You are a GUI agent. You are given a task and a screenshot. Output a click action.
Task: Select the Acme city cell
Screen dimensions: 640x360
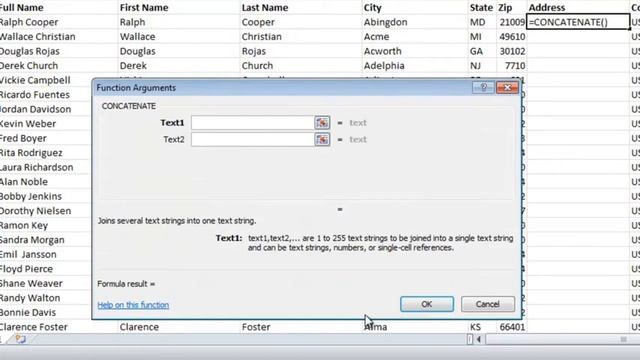coord(415,37)
